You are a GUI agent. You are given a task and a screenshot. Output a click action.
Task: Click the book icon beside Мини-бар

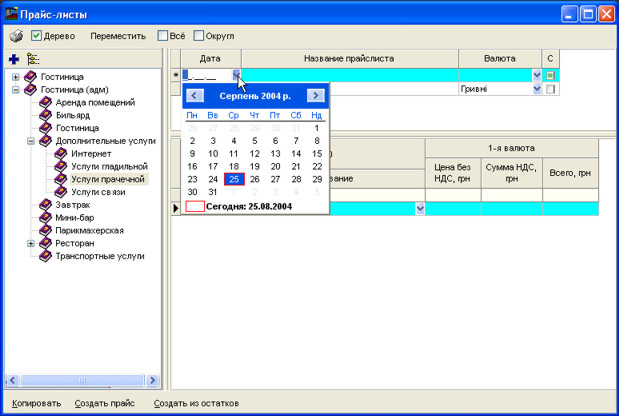[x=45, y=217]
